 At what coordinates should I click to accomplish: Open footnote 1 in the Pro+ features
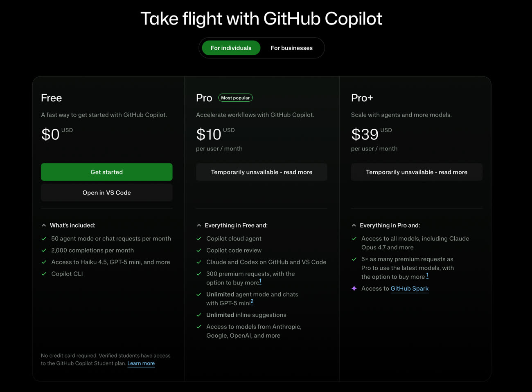pyautogui.click(x=427, y=276)
